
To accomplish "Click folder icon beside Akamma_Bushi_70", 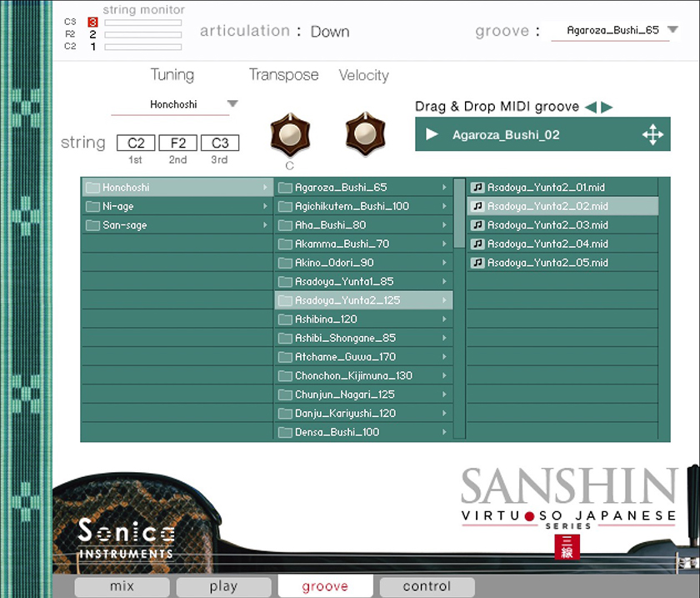I will 285,244.
